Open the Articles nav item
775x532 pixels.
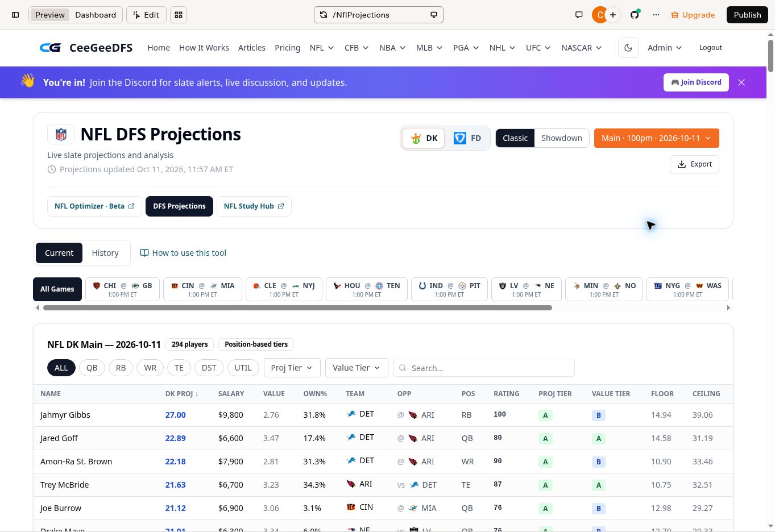pos(252,48)
